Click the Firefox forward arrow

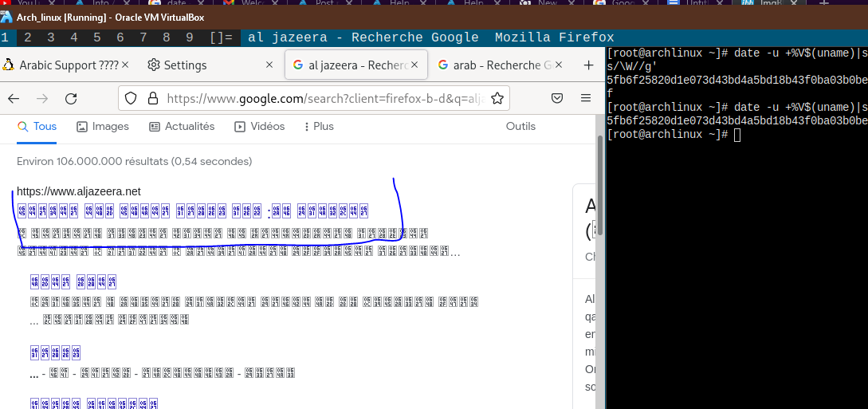coord(42,99)
